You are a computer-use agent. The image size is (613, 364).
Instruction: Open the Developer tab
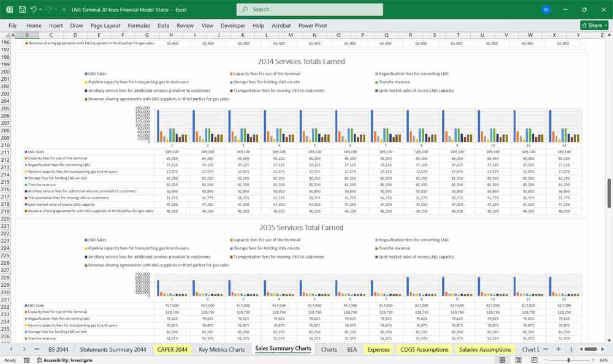point(232,25)
